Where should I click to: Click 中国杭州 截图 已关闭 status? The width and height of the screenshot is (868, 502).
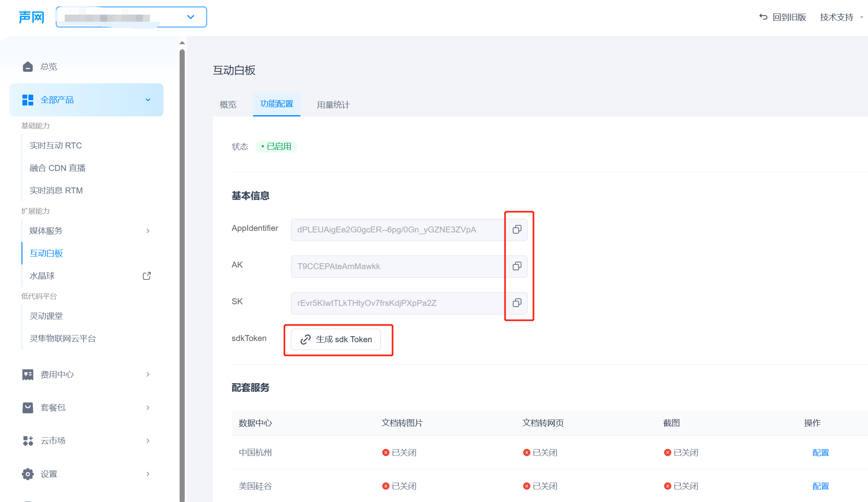pyautogui.click(x=681, y=453)
